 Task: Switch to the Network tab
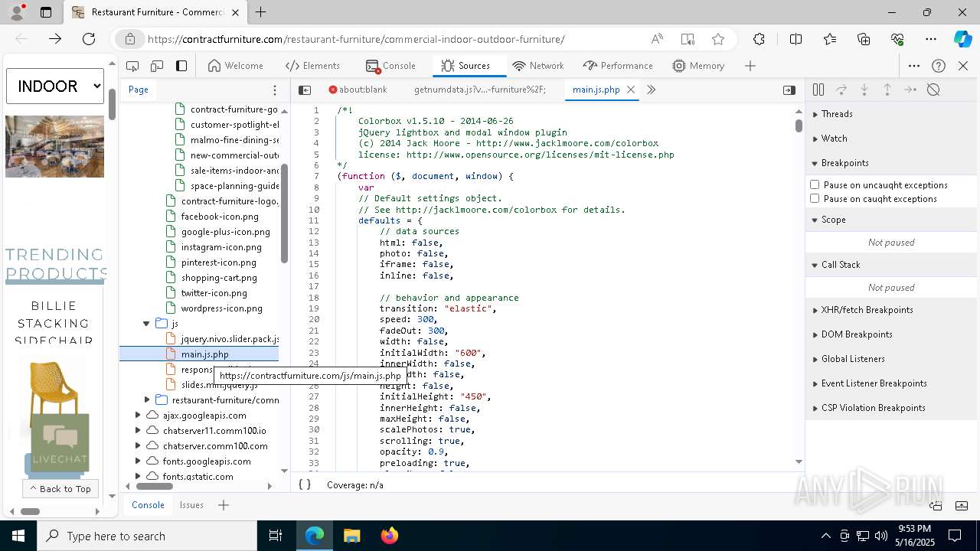(538, 66)
